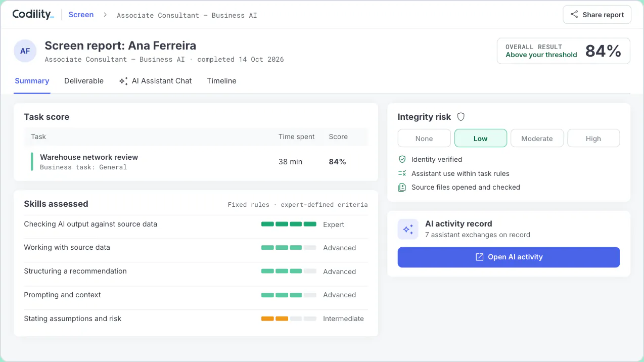Click the share icon in Share report
Viewport: 644px width, 362px height.
pos(574,15)
